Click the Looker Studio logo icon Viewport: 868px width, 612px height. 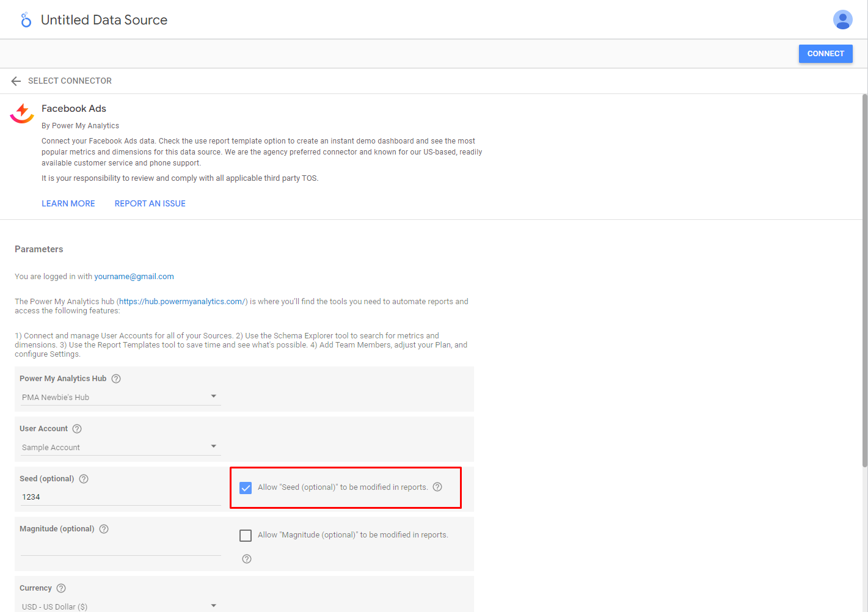(26, 20)
